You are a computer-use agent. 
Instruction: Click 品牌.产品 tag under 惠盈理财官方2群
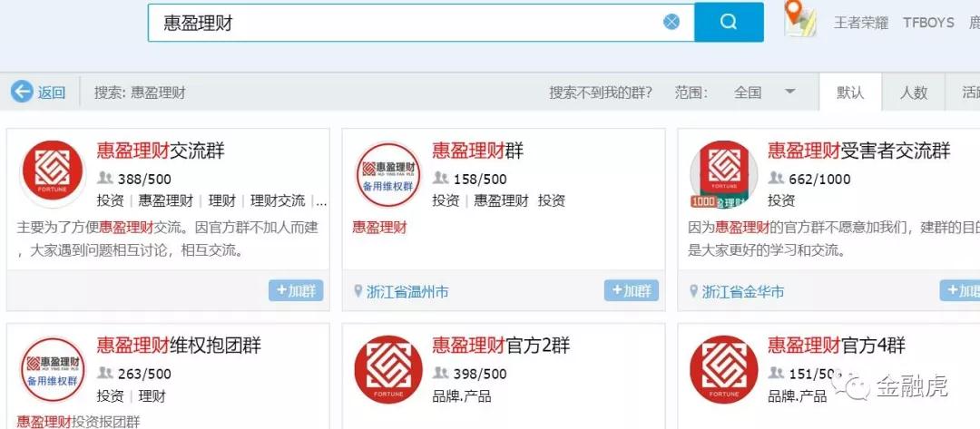click(x=462, y=396)
